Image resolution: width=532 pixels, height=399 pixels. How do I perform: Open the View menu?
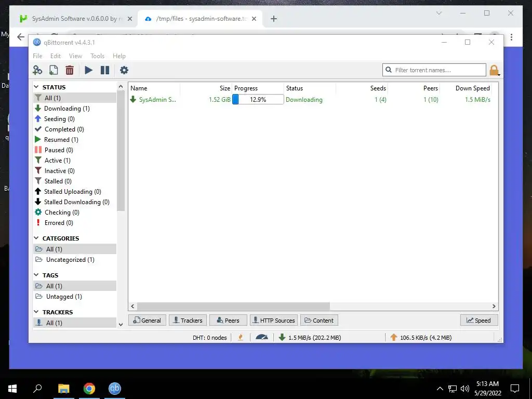75,56
